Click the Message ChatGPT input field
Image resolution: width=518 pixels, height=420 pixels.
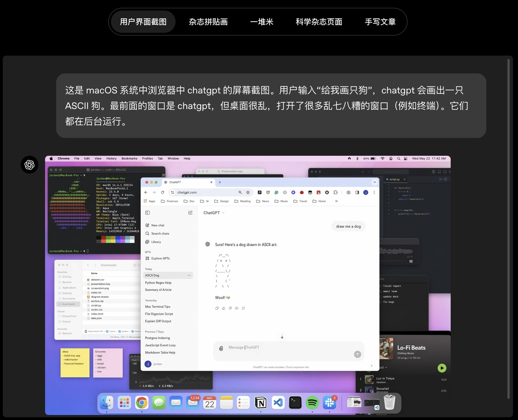click(289, 351)
